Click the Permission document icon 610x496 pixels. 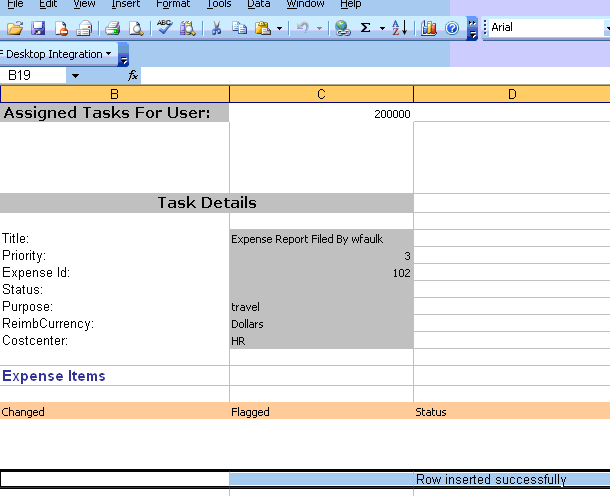61,28
